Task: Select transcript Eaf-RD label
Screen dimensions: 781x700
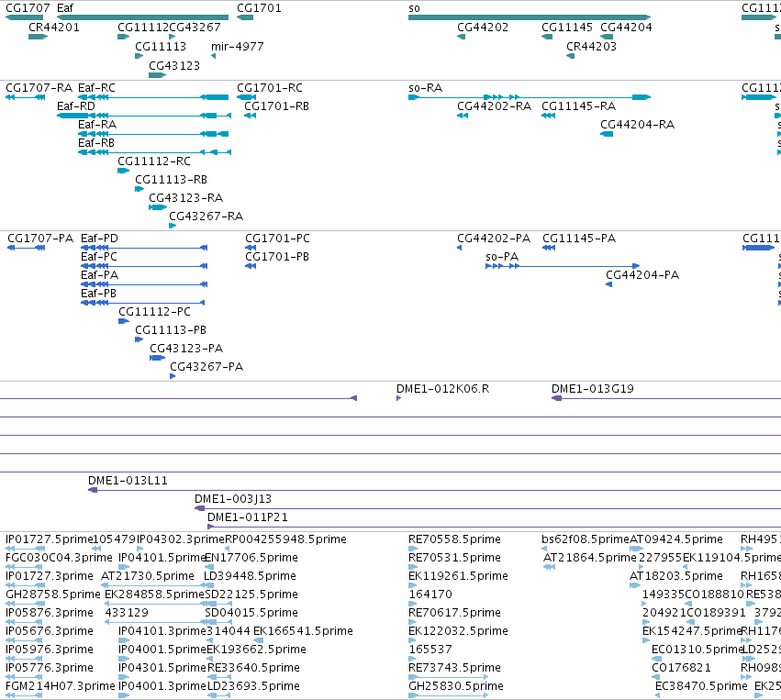Action: click(75, 106)
